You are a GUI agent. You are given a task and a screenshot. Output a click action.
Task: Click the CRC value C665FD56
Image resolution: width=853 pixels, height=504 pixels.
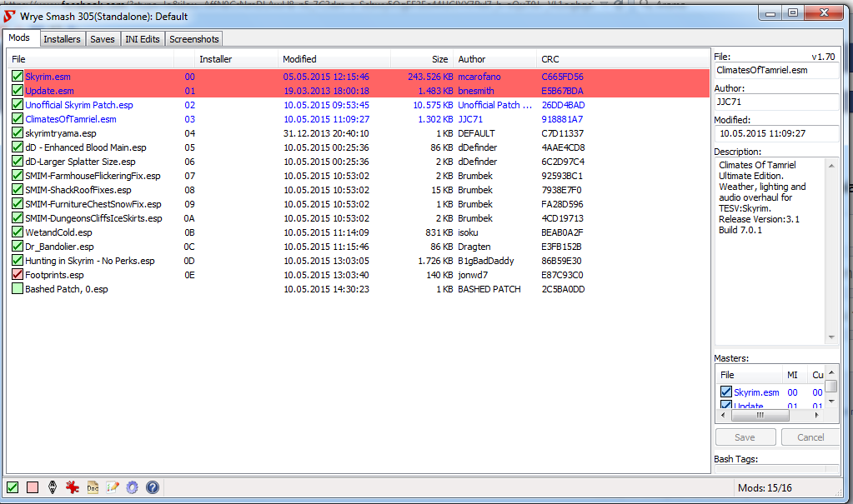click(563, 77)
